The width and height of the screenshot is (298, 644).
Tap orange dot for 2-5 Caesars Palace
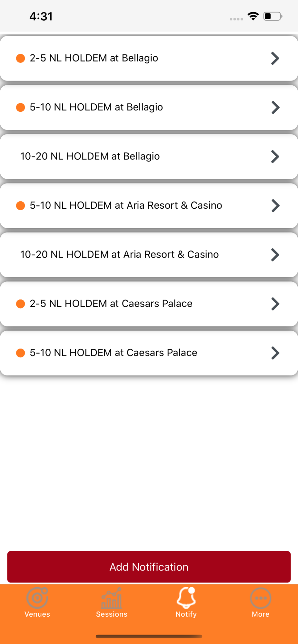click(x=21, y=304)
